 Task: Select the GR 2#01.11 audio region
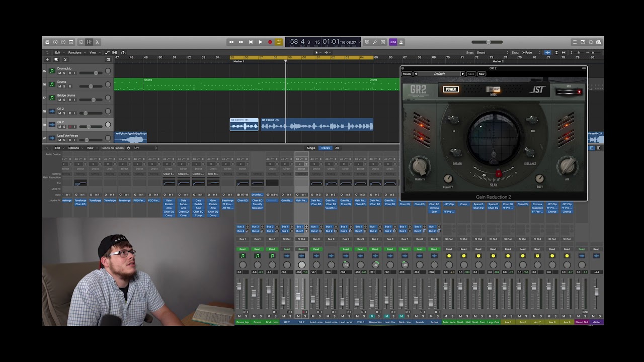click(244, 125)
